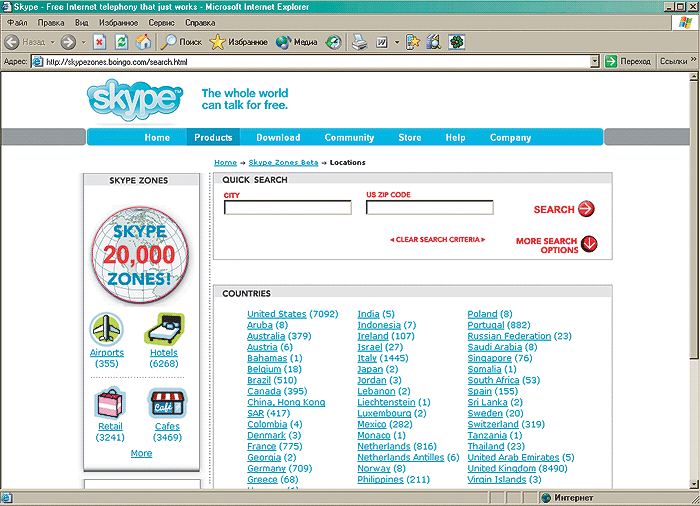Open the Справка menu
Viewport: 700px width, 506px height.
click(x=200, y=23)
